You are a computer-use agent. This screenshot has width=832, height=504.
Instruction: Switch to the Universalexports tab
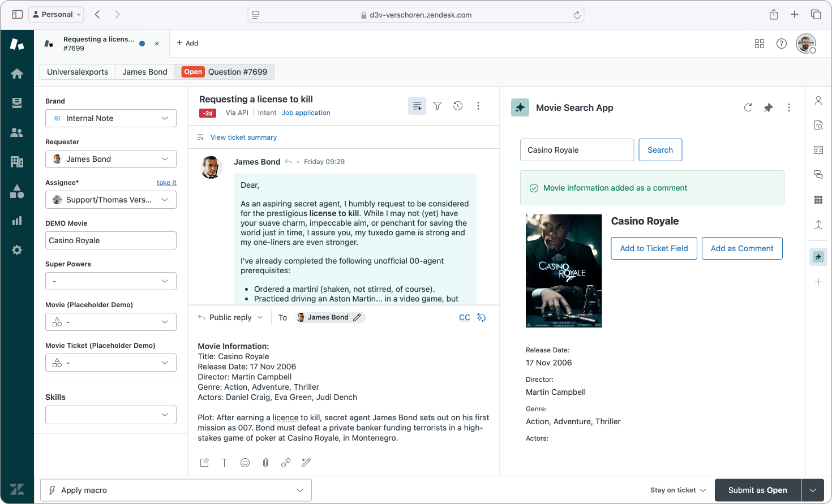click(78, 72)
